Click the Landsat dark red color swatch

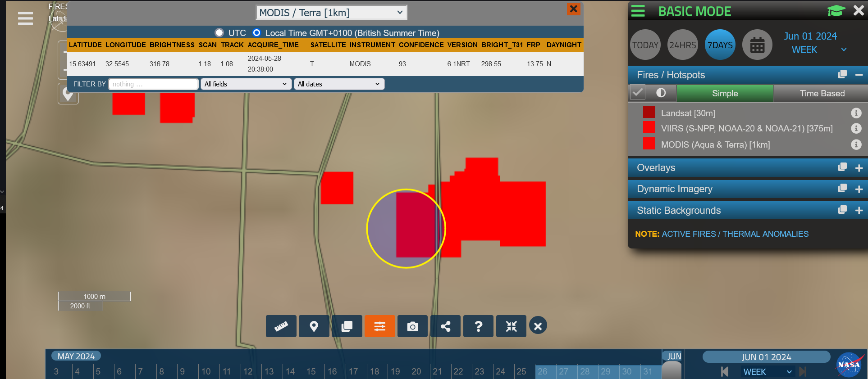(x=649, y=112)
